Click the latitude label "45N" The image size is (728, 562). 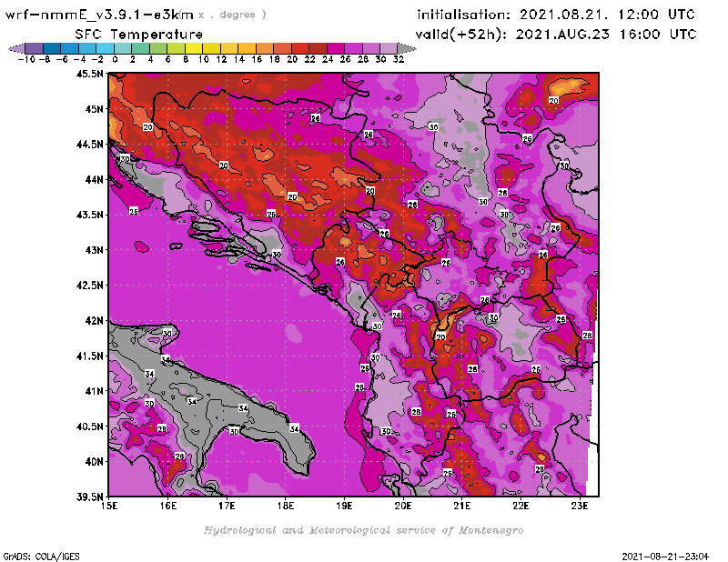(94, 108)
